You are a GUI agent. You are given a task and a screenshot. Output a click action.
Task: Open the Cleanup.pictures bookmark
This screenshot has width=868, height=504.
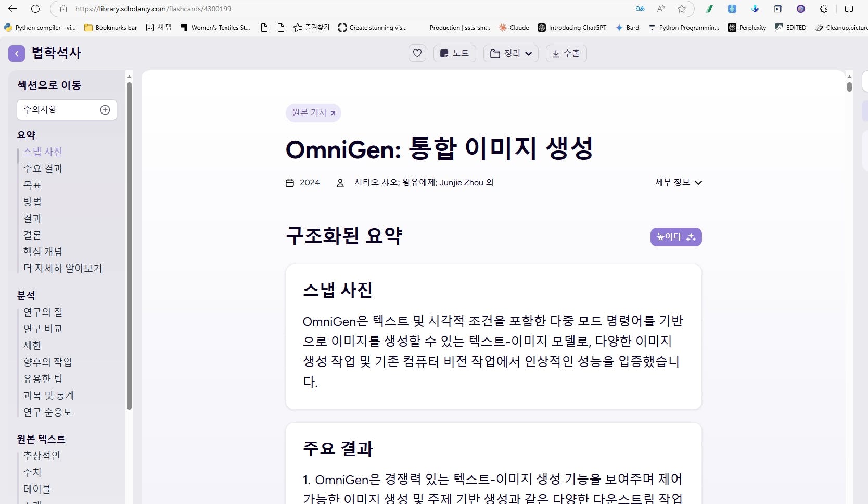[x=841, y=28]
